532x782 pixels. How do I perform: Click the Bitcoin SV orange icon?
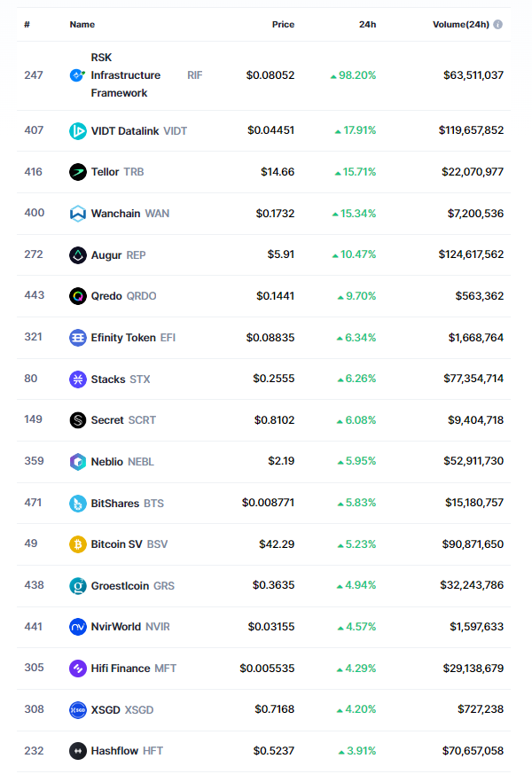tap(78, 544)
